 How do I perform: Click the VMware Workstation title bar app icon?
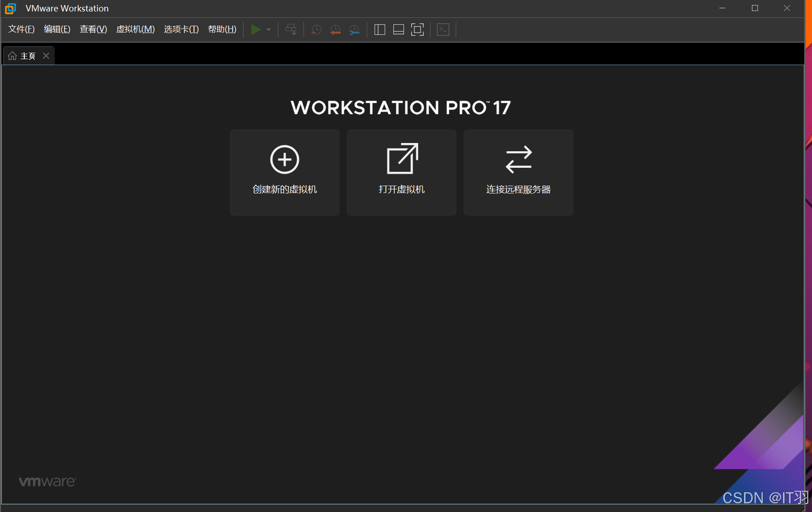pyautogui.click(x=10, y=8)
